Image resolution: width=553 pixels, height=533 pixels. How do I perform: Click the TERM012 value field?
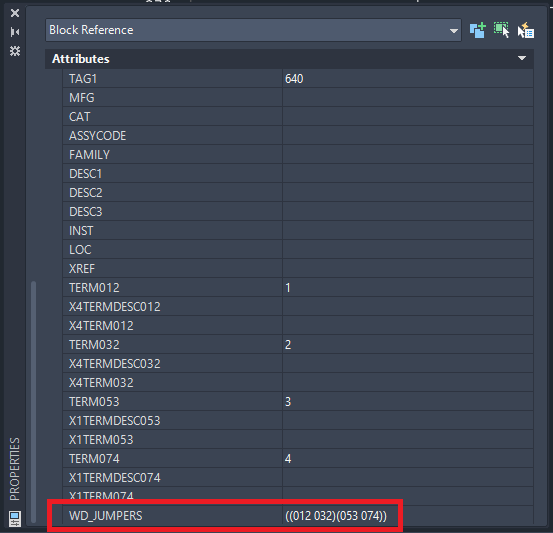(408, 288)
